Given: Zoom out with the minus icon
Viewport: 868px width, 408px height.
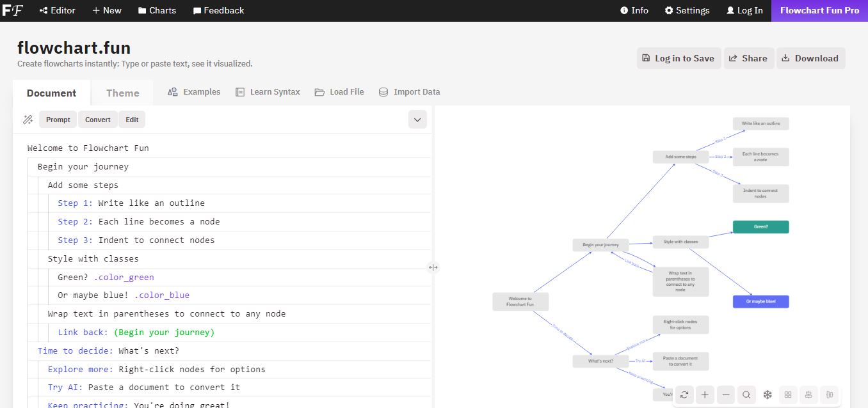Looking at the screenshot, I should pyautogui.click(x=726, y=395).
